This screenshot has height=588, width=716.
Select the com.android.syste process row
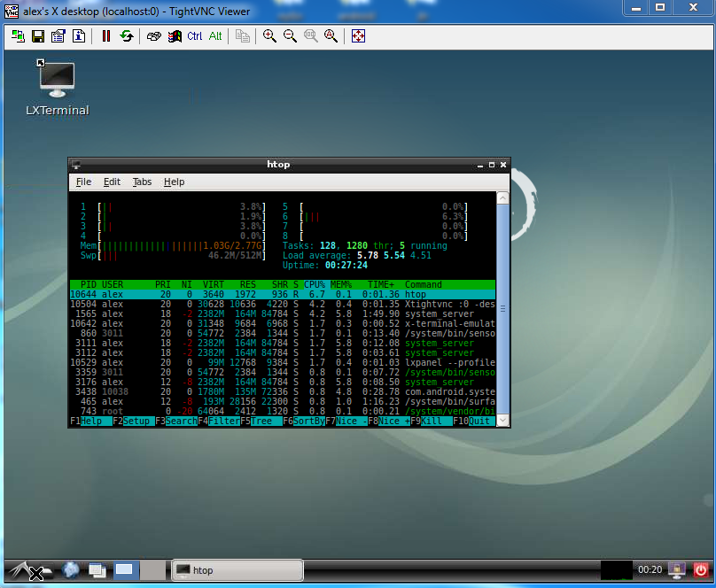pos(283,391)
